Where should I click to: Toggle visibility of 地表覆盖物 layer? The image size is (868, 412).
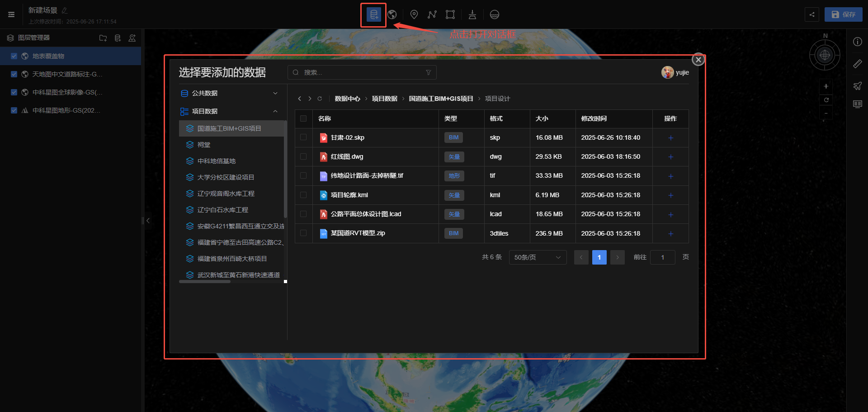point(14,56)
